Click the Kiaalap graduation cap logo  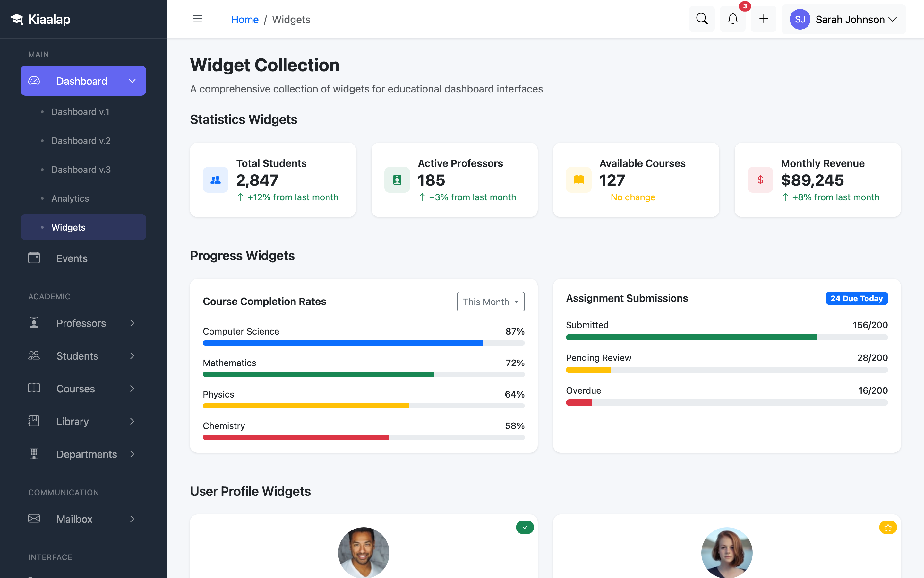pyautogui.click(x=17, y=19)
